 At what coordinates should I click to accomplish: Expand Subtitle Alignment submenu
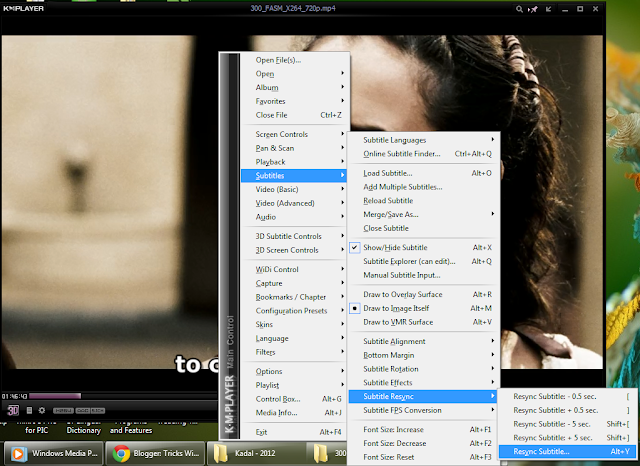click(x=423, y=342)
